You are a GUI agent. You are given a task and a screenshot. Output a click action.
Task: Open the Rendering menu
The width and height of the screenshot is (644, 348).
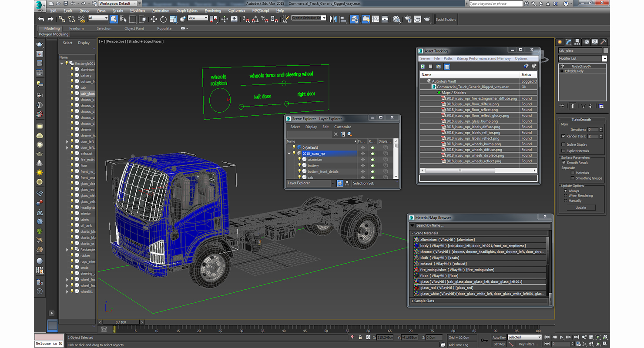213,10
